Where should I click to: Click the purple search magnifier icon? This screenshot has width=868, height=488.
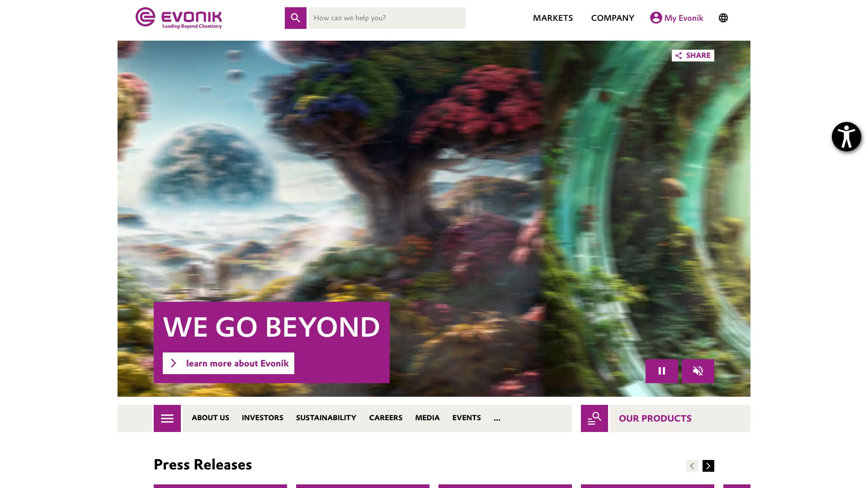[295, 18]
